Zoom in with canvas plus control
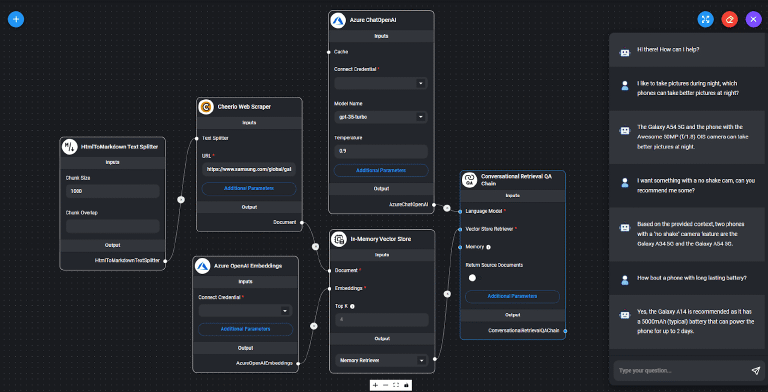The image size is (768, 392). point(375,385)
